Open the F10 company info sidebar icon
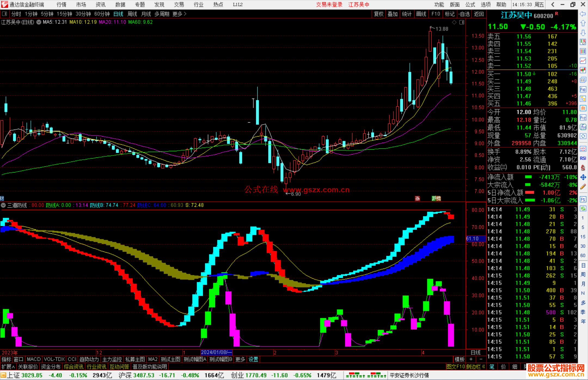Screen dimensions: 588x380 583,89
